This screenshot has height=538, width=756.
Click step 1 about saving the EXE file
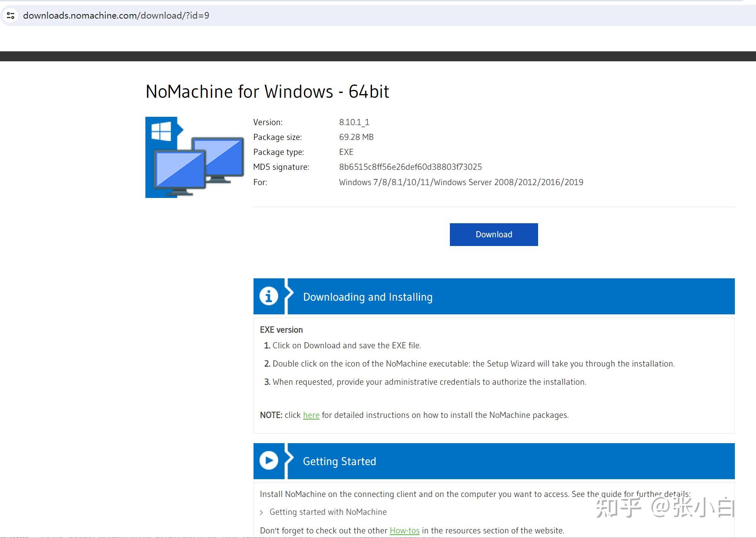pos(343,345)
